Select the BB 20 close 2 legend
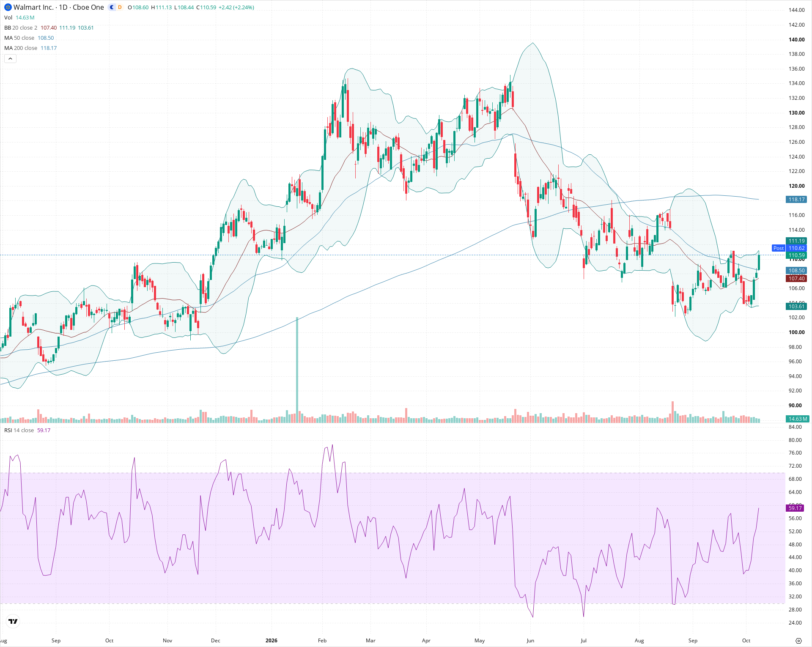The width and height of the screenshot is (812, 647). coord(21,27)
